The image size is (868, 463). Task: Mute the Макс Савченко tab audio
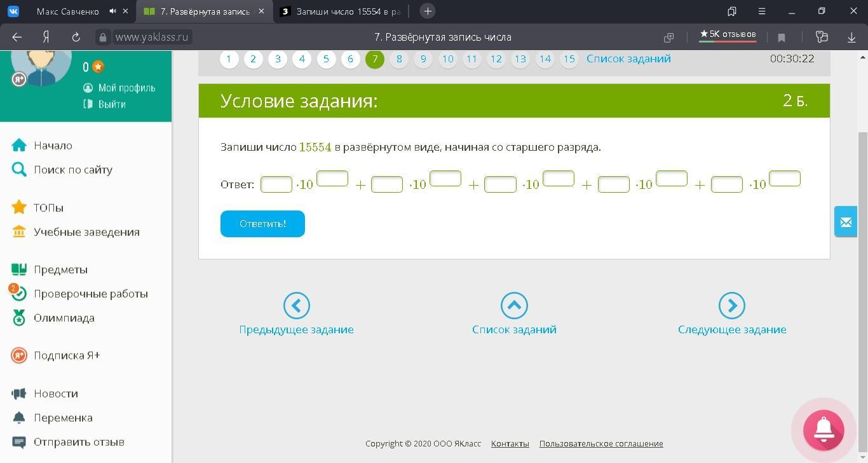[112, 11]
